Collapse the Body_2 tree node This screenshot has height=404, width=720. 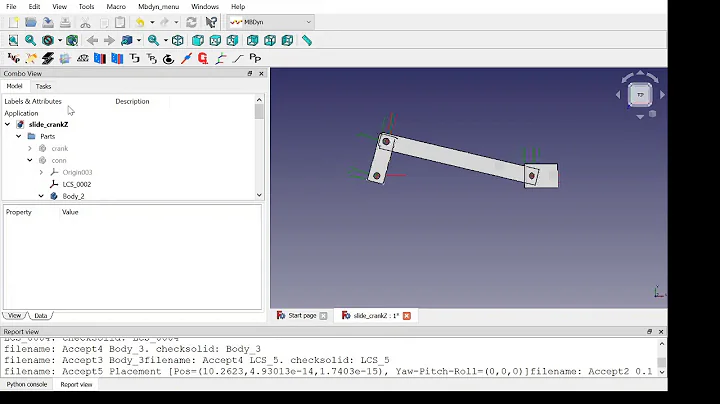(x=41, y=196)
